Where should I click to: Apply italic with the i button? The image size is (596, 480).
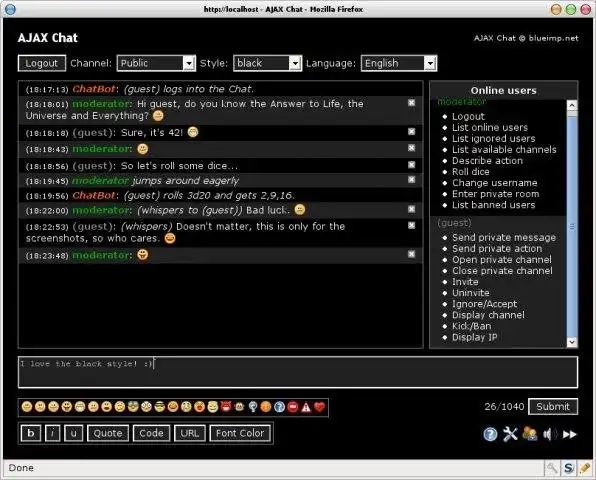click(52, 433)
